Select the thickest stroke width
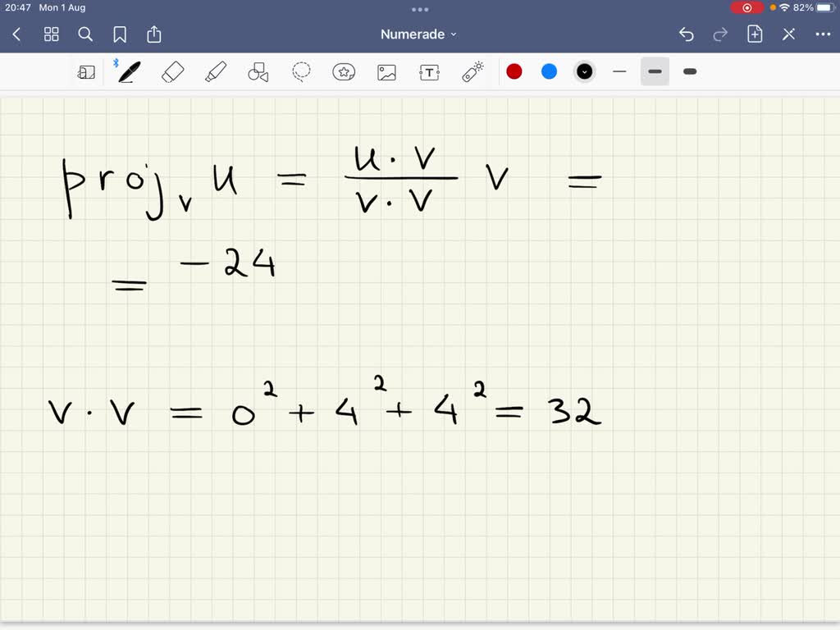Image resolution: width=840 pixels, height=630 pixels. [x=690, y=72]
